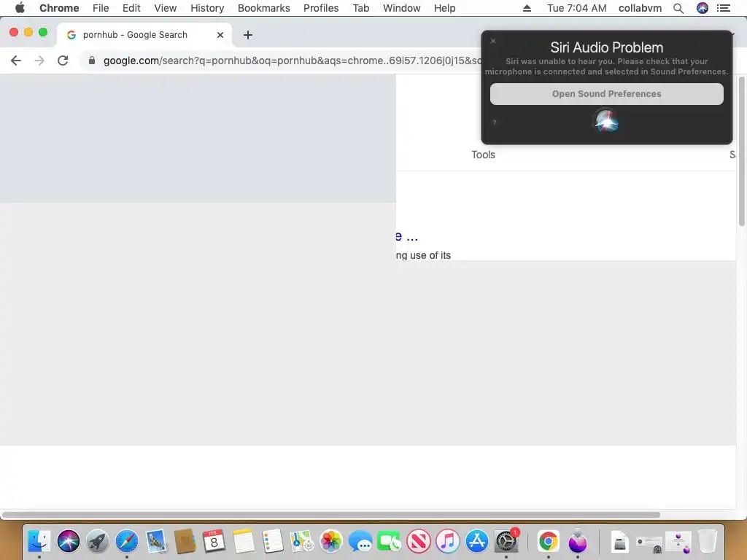Open the collabvm user menu

[640, 8]
